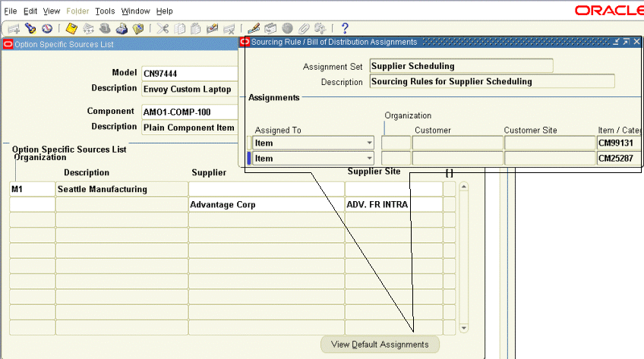Screen dimensions: 644x359
Task: Click the New record toolbar icon
Action: pos(14,29)
